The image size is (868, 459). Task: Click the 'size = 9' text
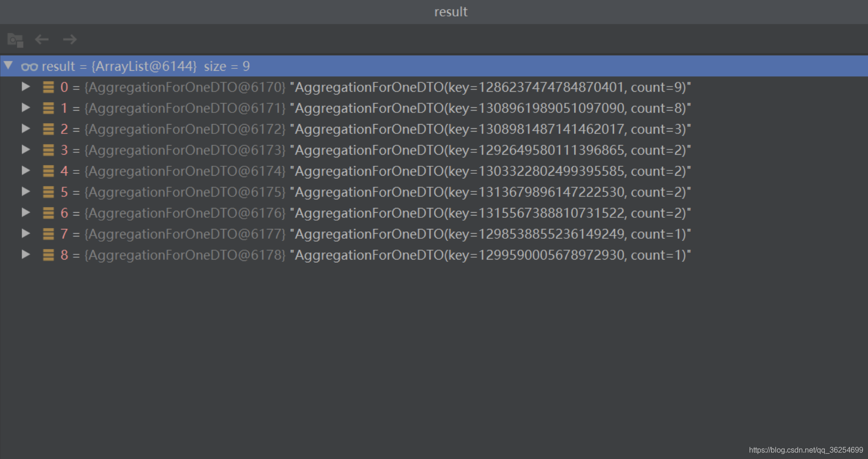click(x=227, y=67)
